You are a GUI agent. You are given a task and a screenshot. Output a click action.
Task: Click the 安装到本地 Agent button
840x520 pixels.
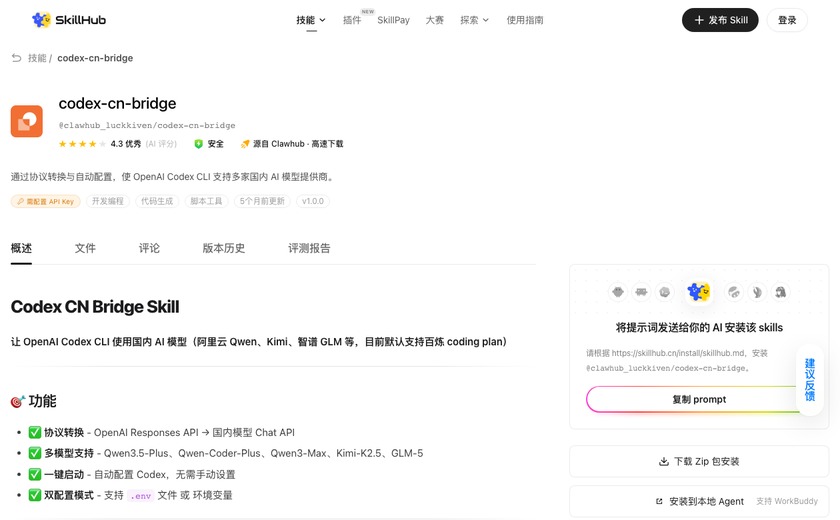click(699, 501)
